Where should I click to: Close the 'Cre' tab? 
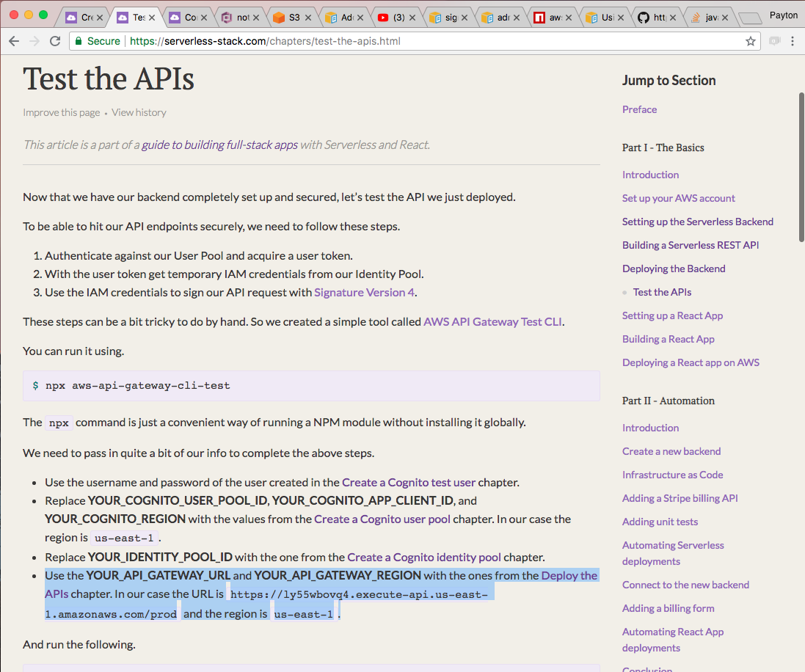(x=100, y=18)
